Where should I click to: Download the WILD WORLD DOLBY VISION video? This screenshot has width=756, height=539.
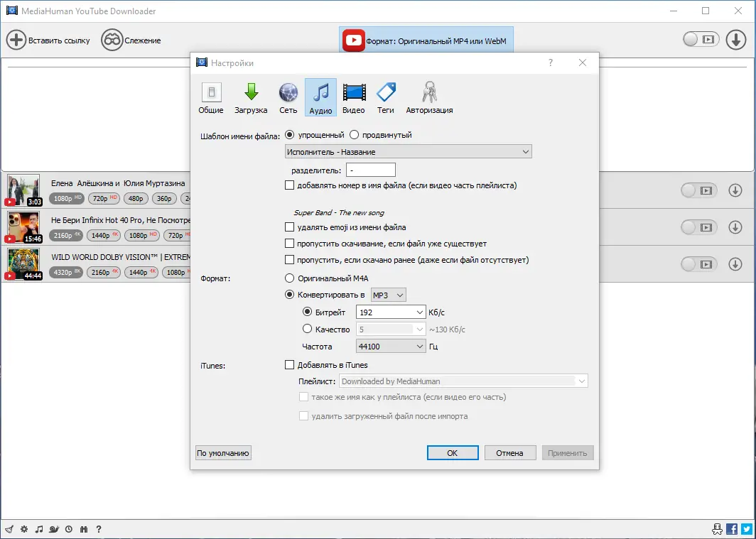[x=735, y=264]
